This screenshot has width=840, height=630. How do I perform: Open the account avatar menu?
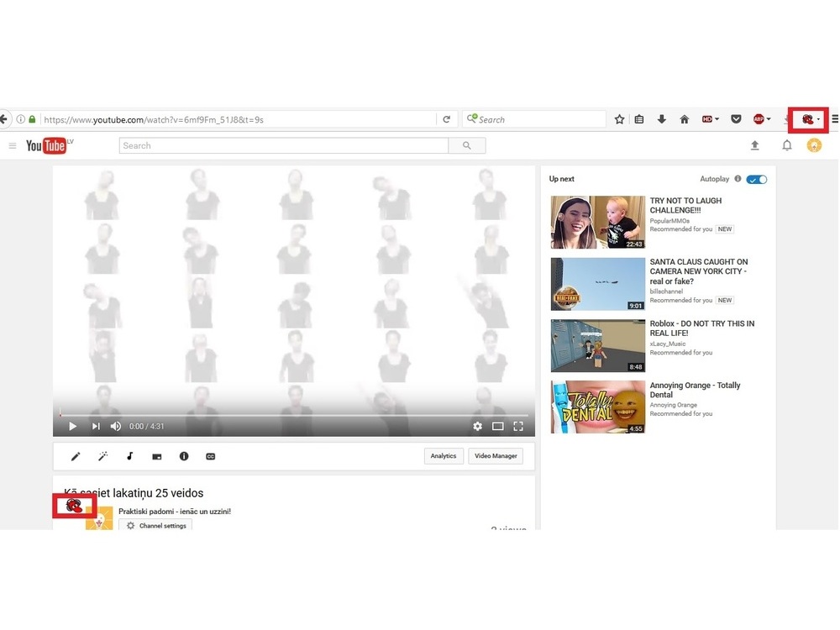coord(814,145)
